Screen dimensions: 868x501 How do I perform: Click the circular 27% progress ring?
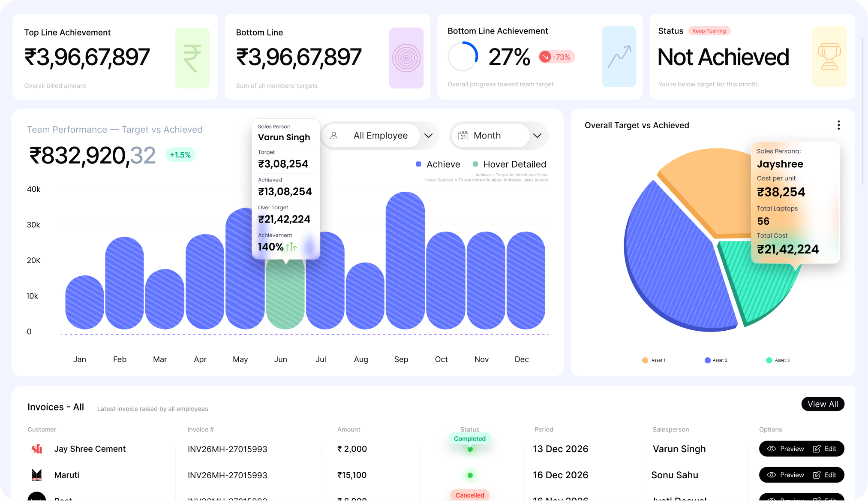pyautogui.click(x=463, y=56)
